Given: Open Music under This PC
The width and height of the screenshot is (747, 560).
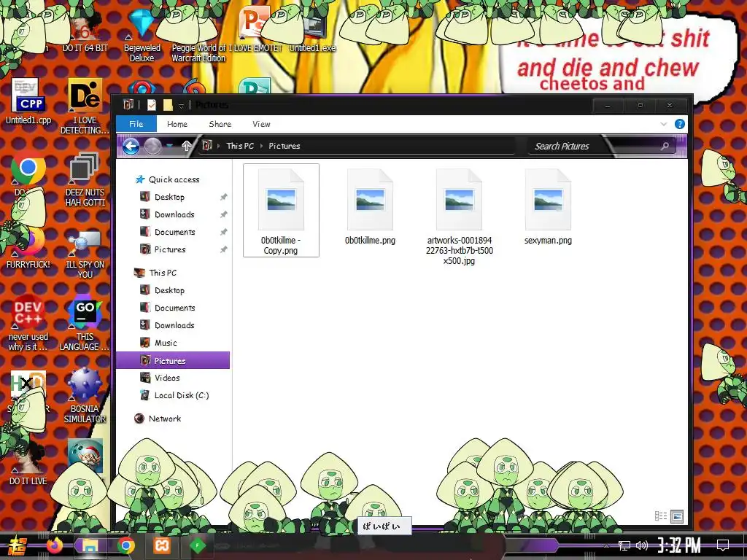Looking at the screenshot, I should pos(158,343).
